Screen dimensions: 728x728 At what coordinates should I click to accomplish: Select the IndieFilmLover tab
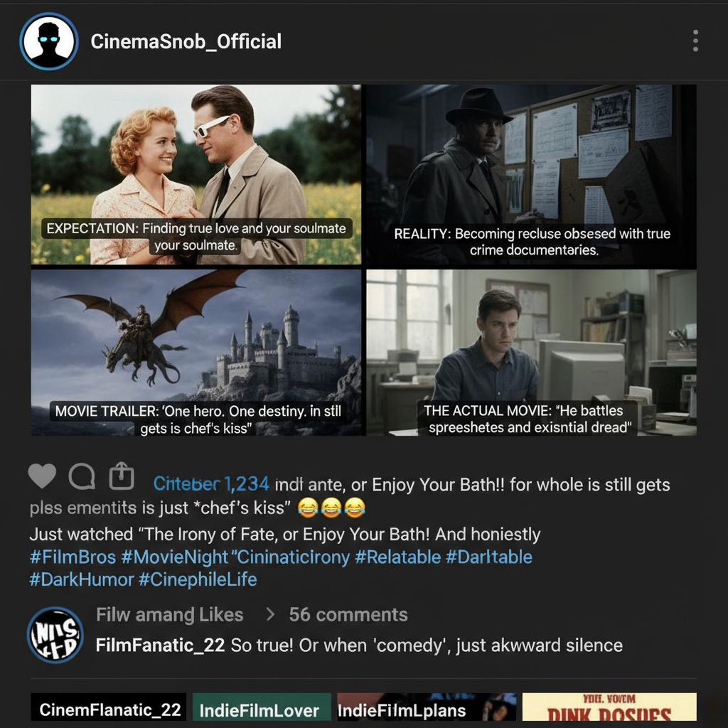coord(260,710)
